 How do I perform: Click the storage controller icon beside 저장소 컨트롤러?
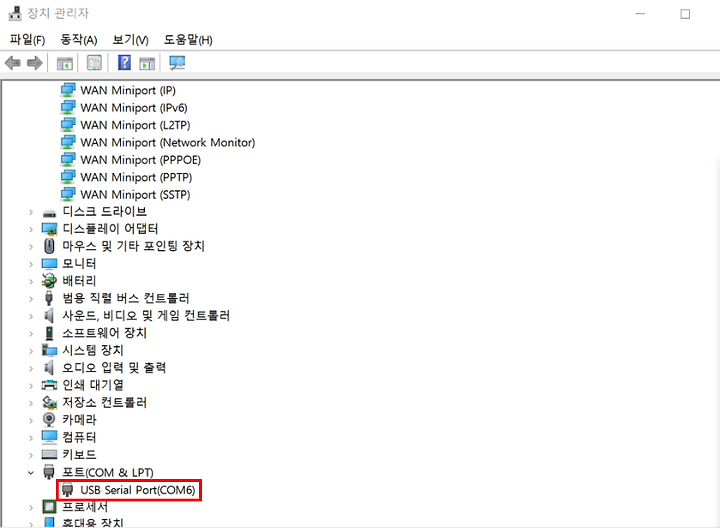(49, 403)
